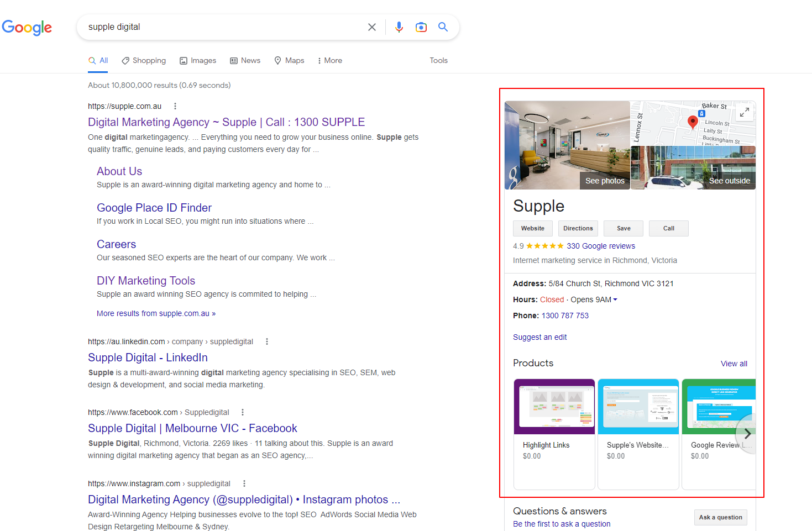Clear the search box with X icon
Image resolution: width=812 pixels, height=531 pixels.
372,27
